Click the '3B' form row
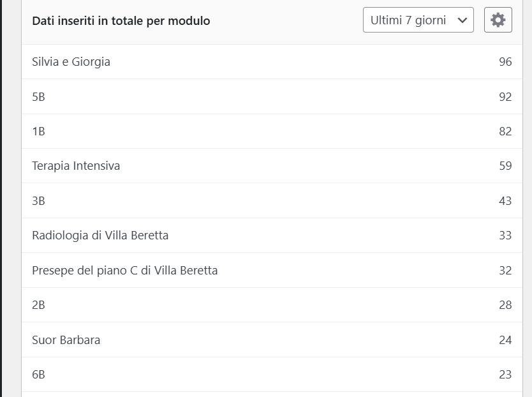 (x=272, y=200)
